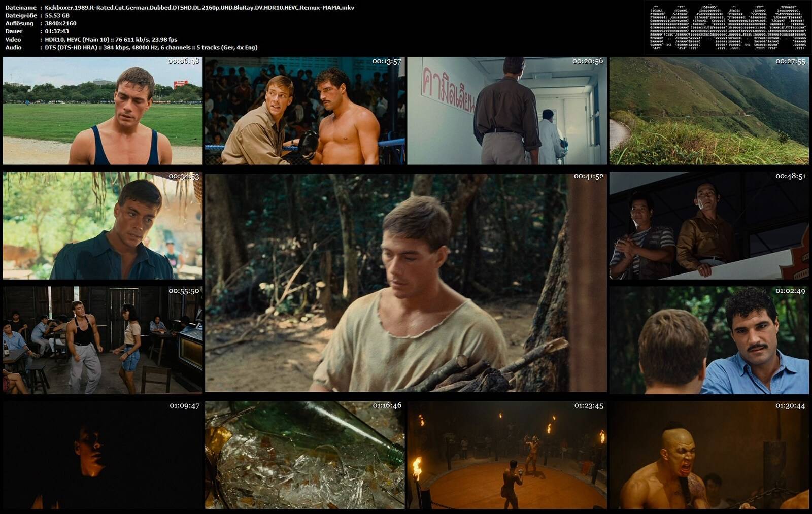
Task: Click the resolution value 3840x2160
Action: (x=60, y=23)
